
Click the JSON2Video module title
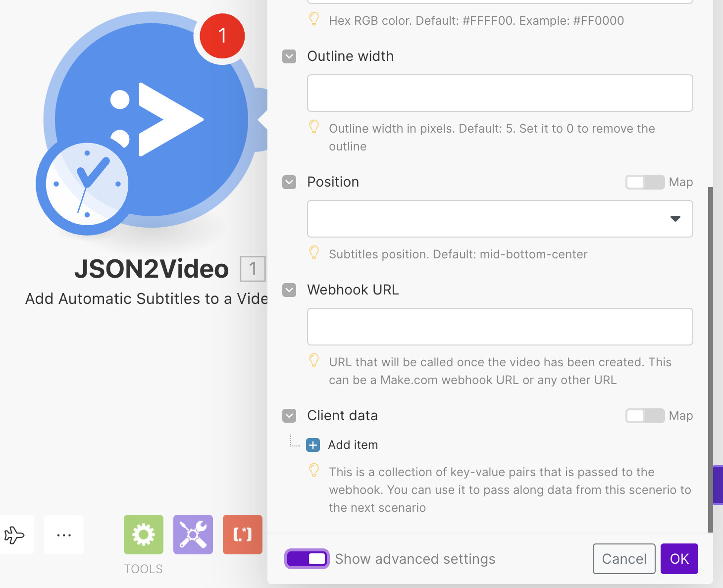[x=152, y=269]
